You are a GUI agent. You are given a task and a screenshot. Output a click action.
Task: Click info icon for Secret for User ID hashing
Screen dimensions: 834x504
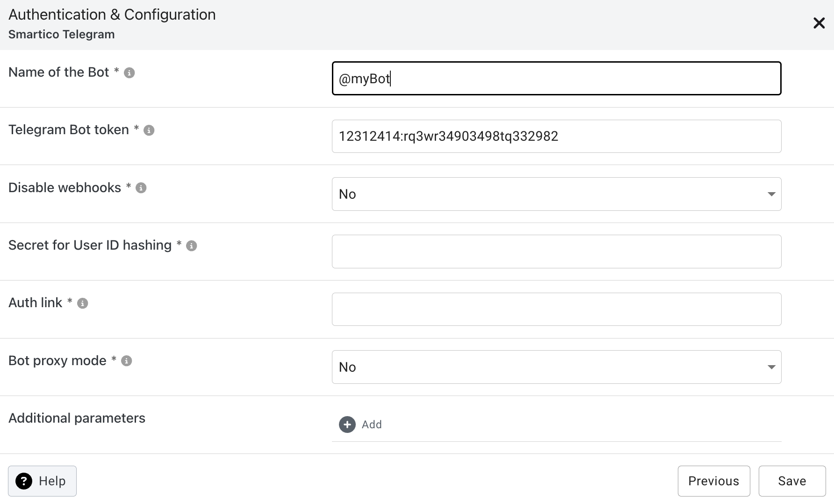[x=192, y=246]
